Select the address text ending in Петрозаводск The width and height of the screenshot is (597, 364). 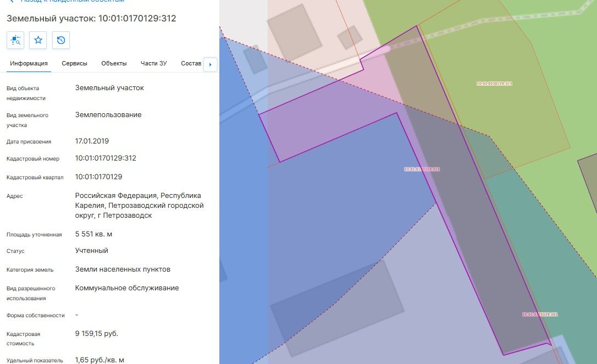139,205
